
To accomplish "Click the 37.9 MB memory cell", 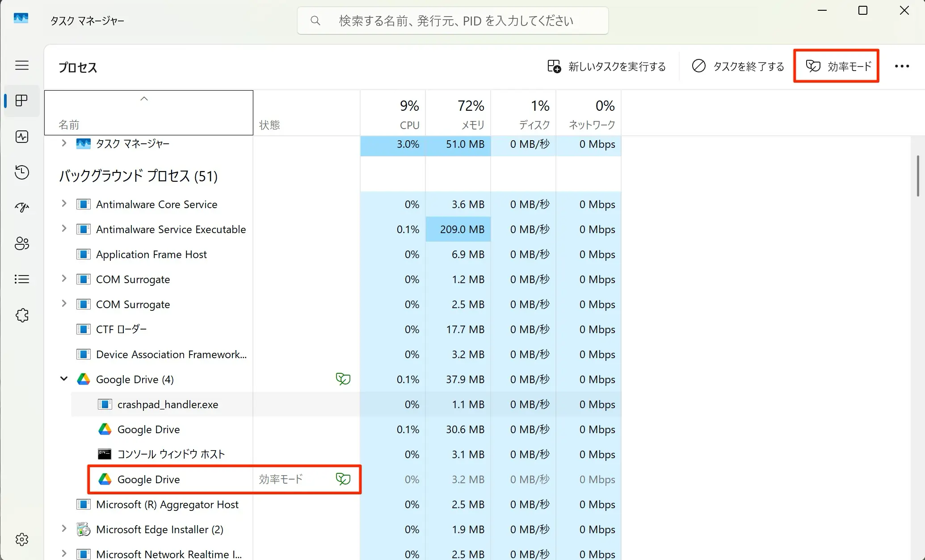I will (x=458, y=379).
